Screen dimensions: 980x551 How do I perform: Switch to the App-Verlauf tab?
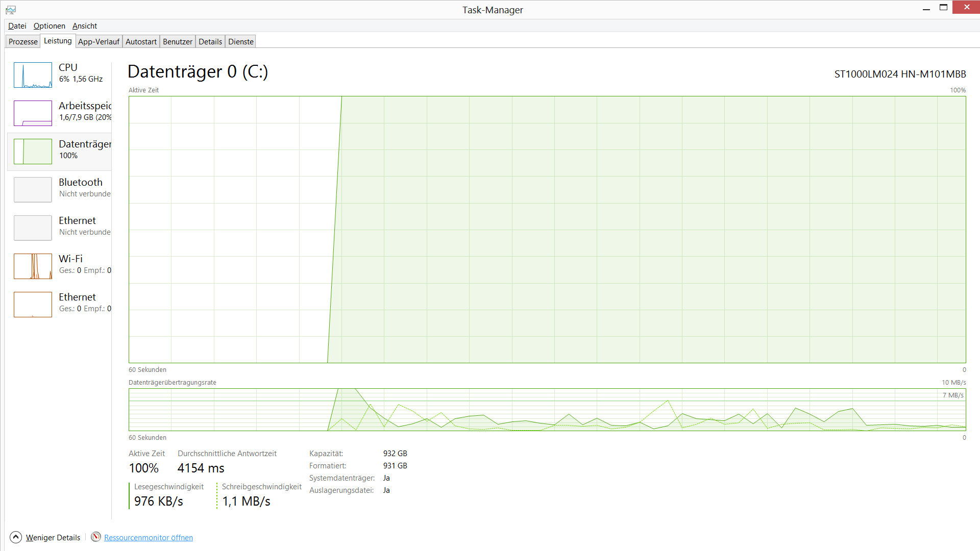(x=99, y=42)
